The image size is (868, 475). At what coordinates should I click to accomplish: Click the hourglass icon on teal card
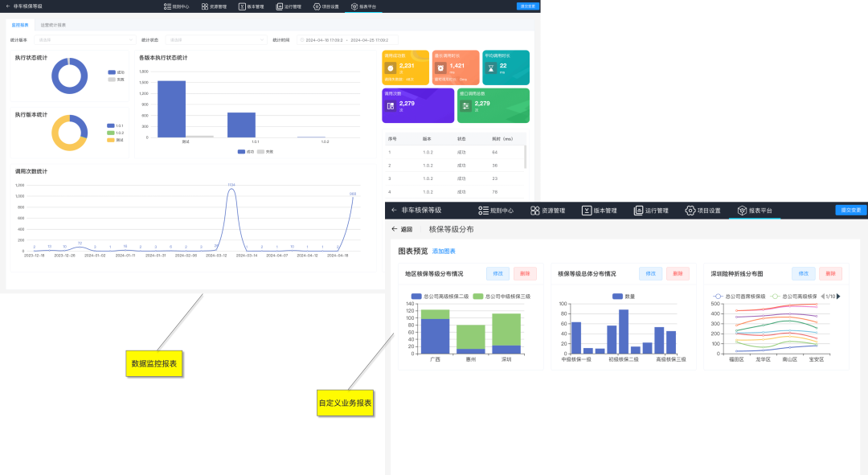click(x=491, y=68)
